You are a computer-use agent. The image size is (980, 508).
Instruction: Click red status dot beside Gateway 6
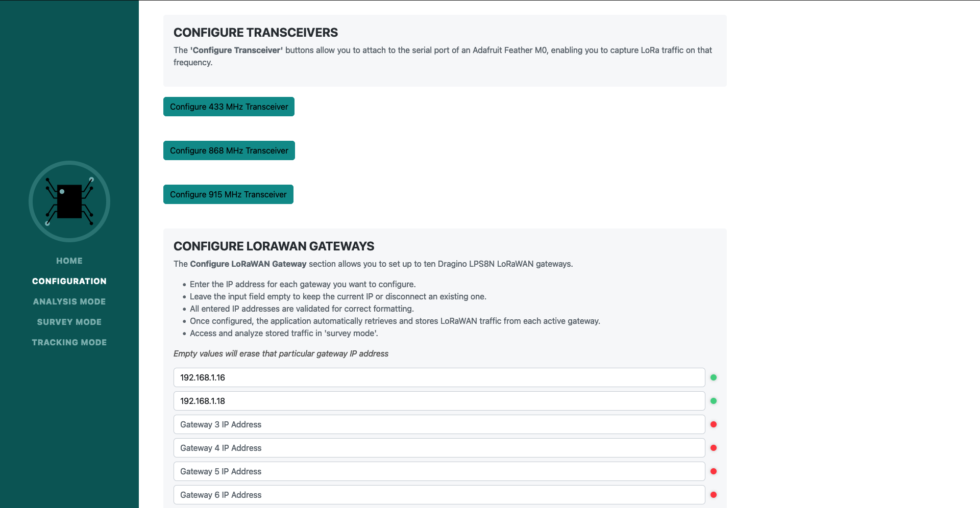pyautogui.click(x=714, y=495)
